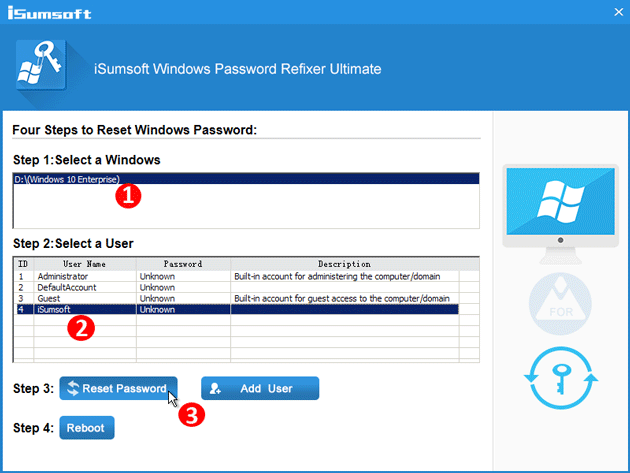Close the iSumsoft window
630x473 pixels.
click(618, 12)
